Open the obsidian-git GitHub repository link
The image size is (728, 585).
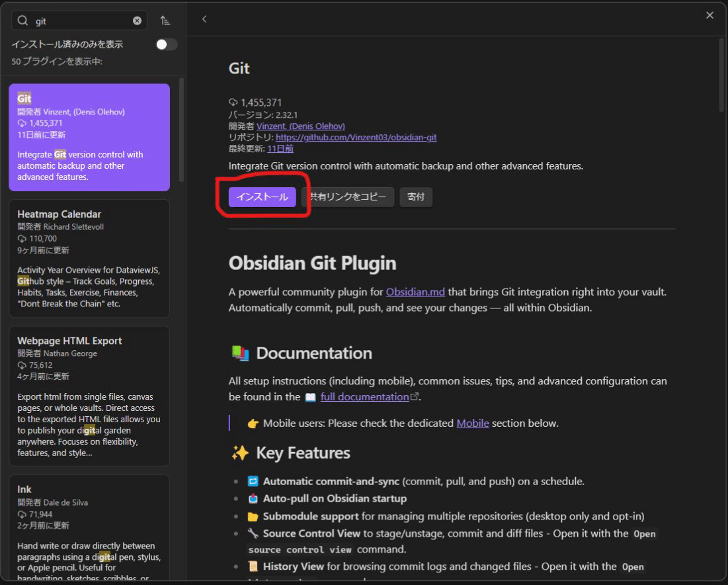click(356, 138)
